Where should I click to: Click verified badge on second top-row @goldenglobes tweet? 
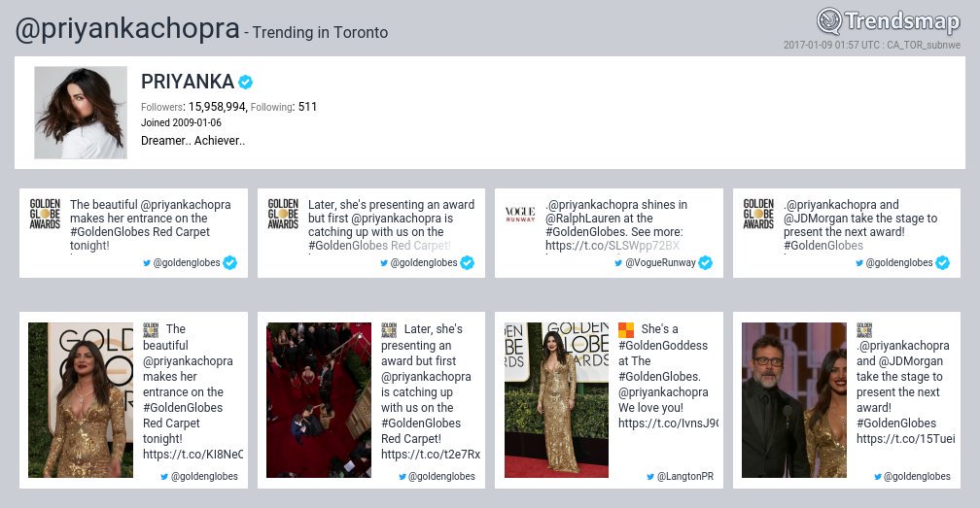(468, 262)
